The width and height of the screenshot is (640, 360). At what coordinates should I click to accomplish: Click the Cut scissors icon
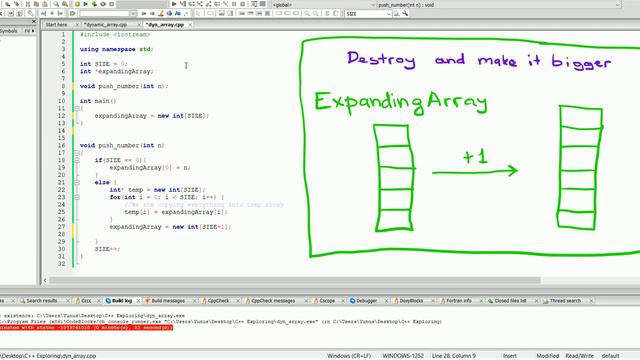coord(28,4)
